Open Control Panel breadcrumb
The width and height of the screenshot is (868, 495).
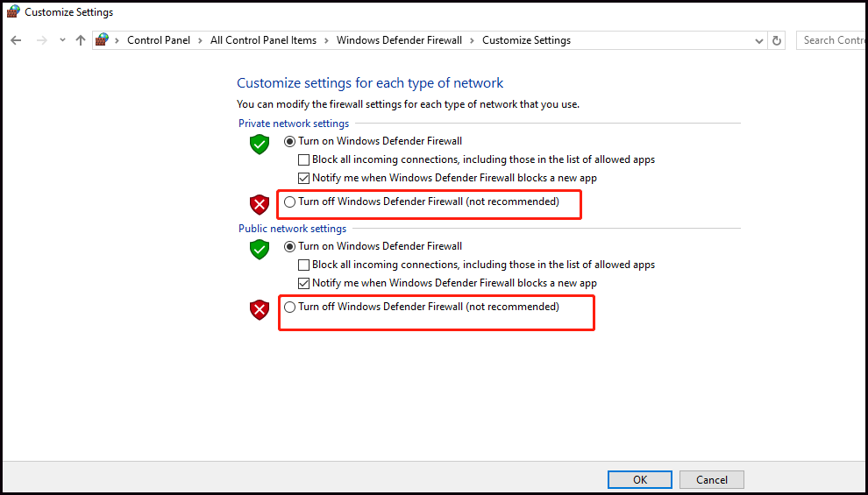[x=159, y=40]
